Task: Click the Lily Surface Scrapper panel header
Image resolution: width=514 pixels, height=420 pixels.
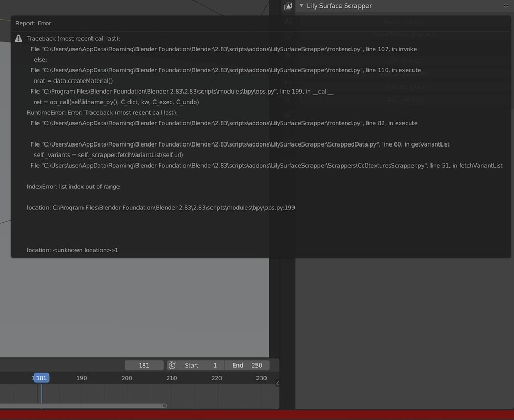Action: [338, 6]
